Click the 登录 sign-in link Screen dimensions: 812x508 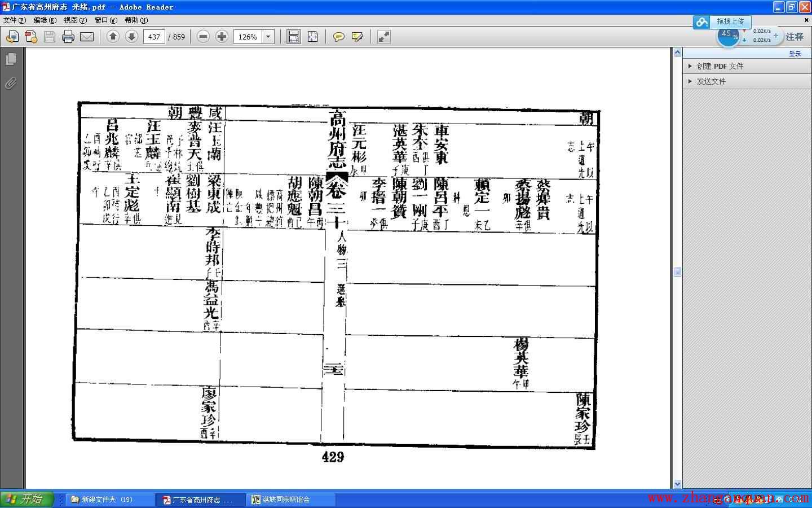pos(795,54)
